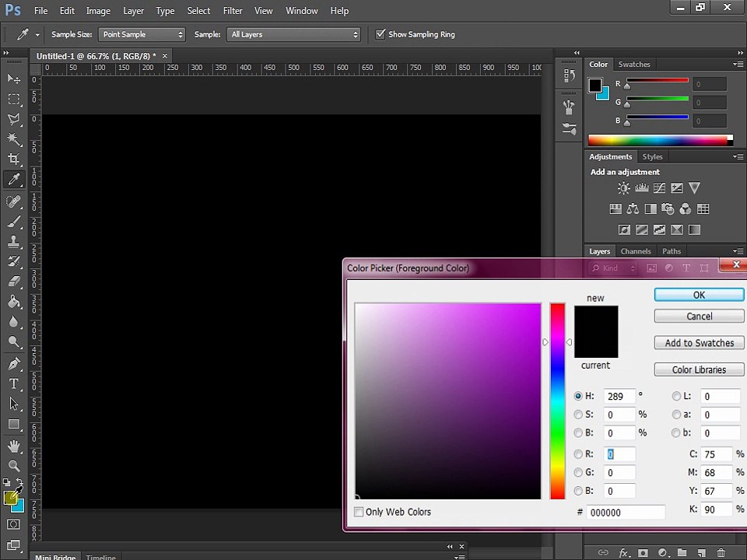Screen dimensions: 747x560
Task: Select the Pen tool
Action: tap(14, 363)
